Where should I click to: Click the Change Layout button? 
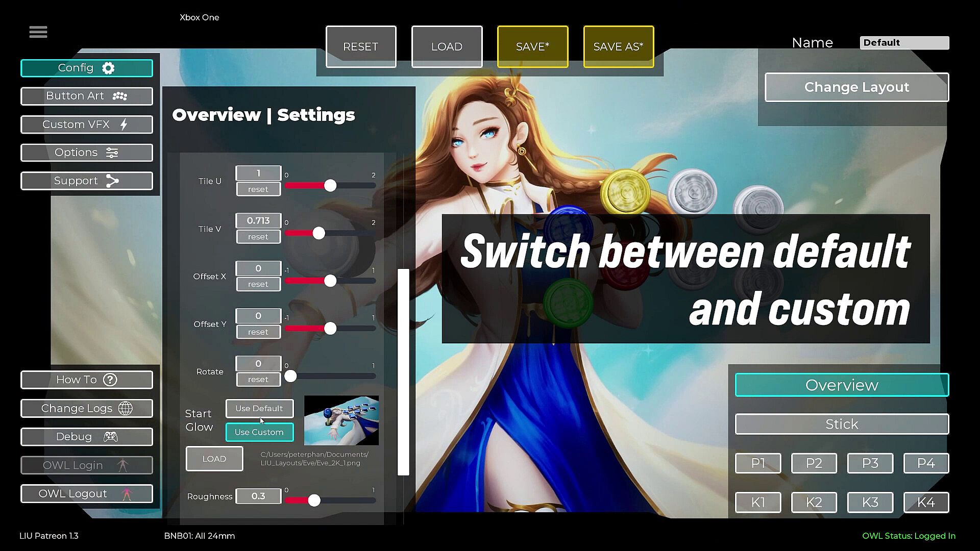point(856,87)
